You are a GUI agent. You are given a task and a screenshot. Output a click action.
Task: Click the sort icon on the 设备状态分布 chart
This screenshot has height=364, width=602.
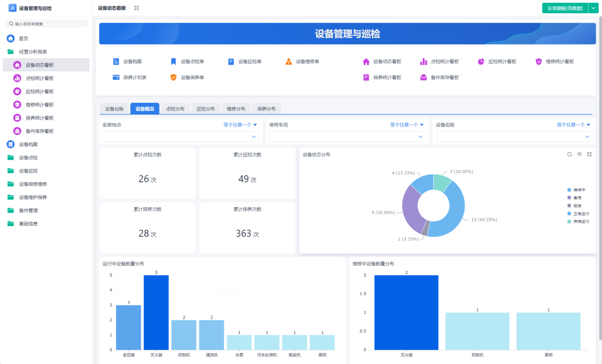[x=579, y=154]
